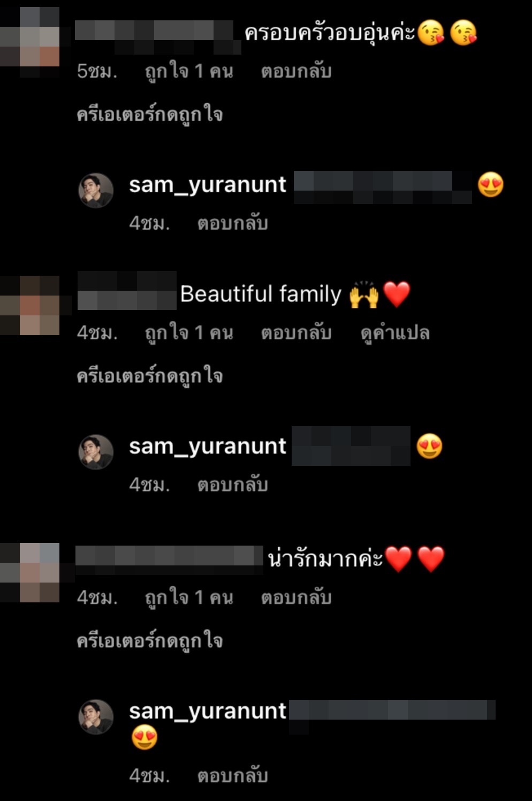The width and height of the screenshot is (532, 801).
Task: Open sam_yuranunt avatar on second reply
Action: [96, 452]
